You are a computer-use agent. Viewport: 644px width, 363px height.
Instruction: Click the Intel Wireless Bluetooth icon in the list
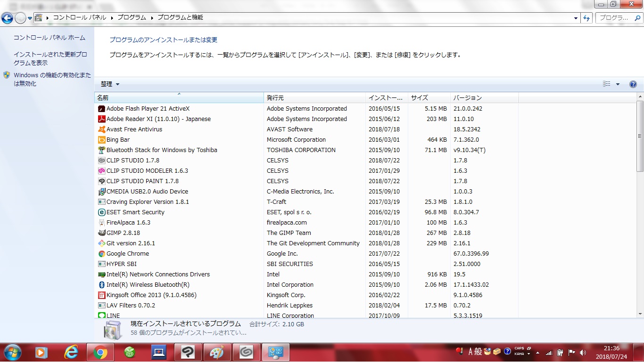point(101,285)
